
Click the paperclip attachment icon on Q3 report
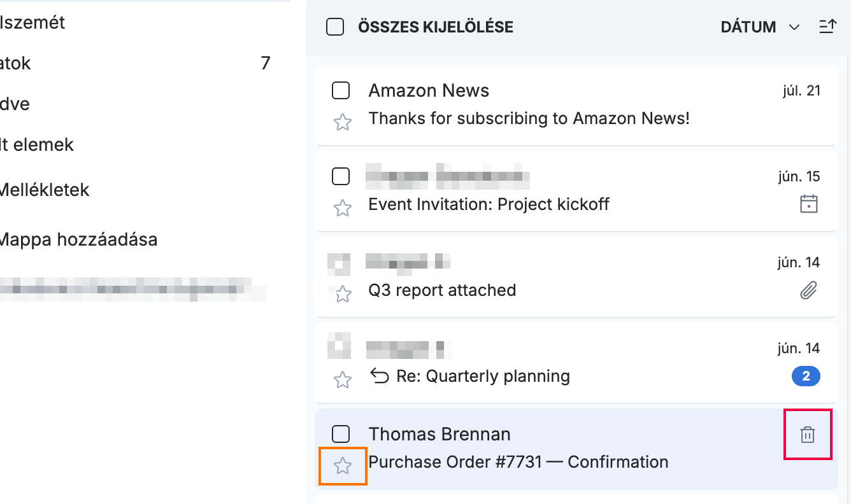(x=808, y=291)
